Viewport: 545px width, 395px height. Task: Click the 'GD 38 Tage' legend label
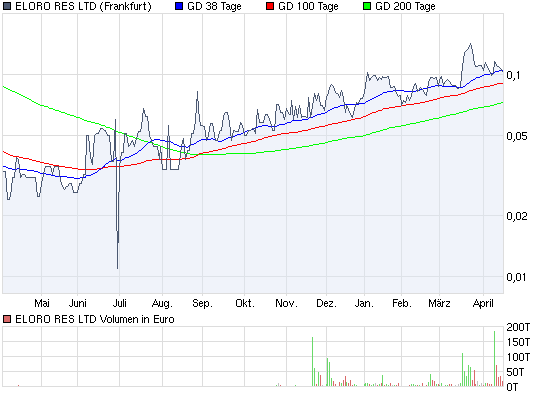click(x=214, y=7)
